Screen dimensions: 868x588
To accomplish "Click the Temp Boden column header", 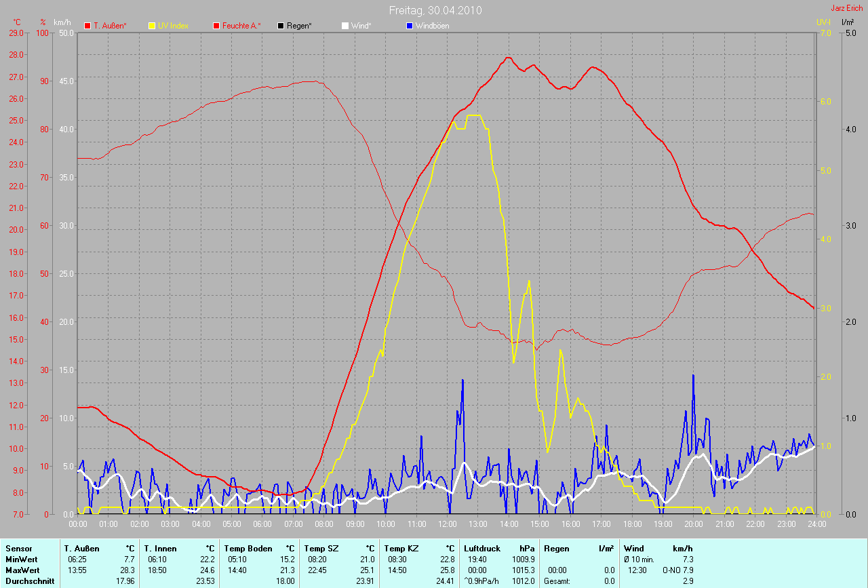I will [248, 548].
